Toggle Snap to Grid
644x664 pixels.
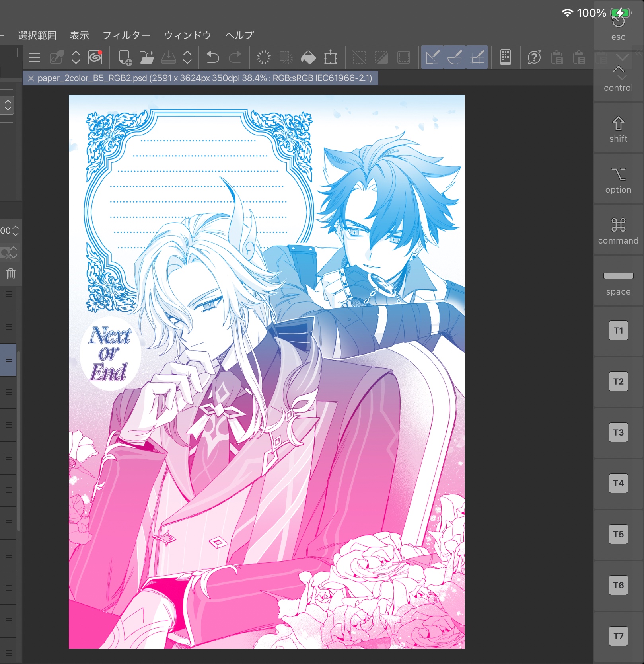coord(477,58)
